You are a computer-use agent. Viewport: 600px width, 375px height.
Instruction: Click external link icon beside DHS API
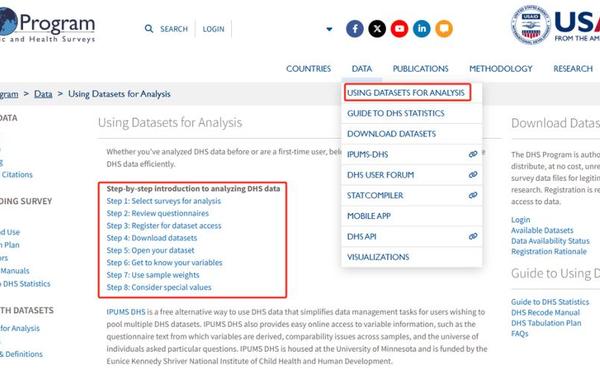[x=473, y=236]
